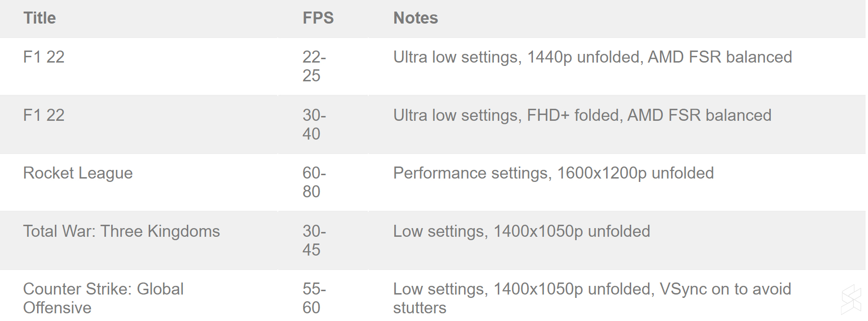
Task: Click the Performance settings 1600x1200p note
Action: point(553,173)
